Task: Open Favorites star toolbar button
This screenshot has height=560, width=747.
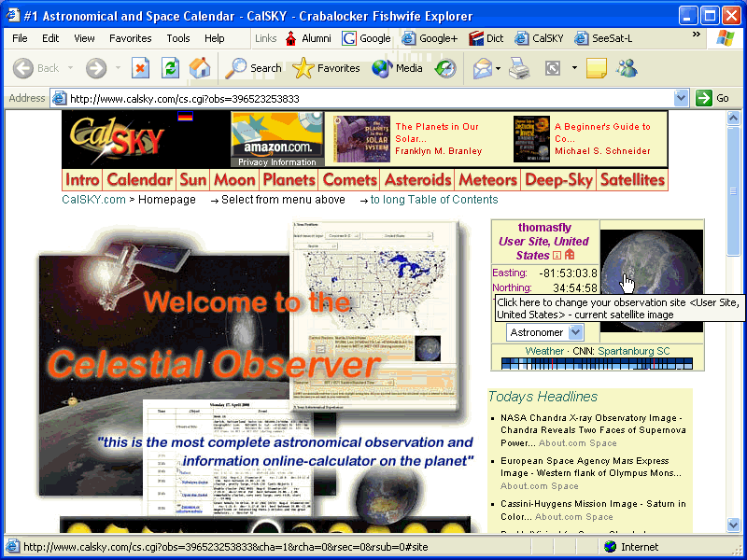Action: click(x=326, y=68)
